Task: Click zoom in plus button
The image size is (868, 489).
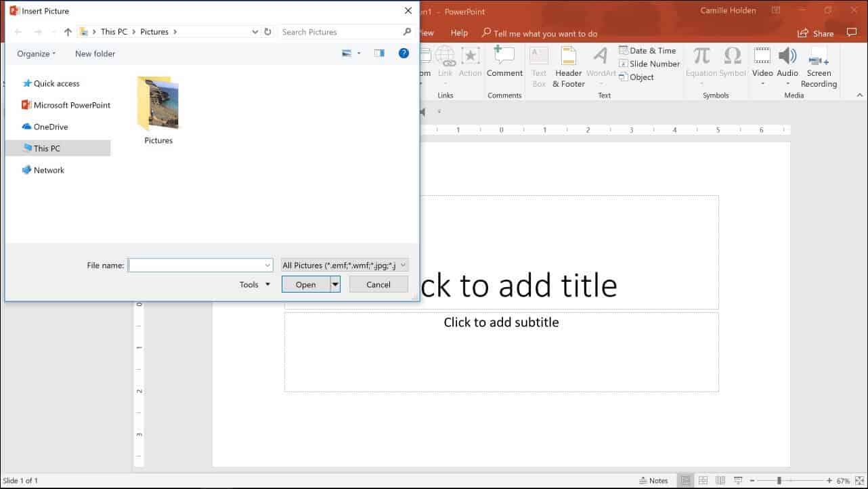Action: click(829, 481)
